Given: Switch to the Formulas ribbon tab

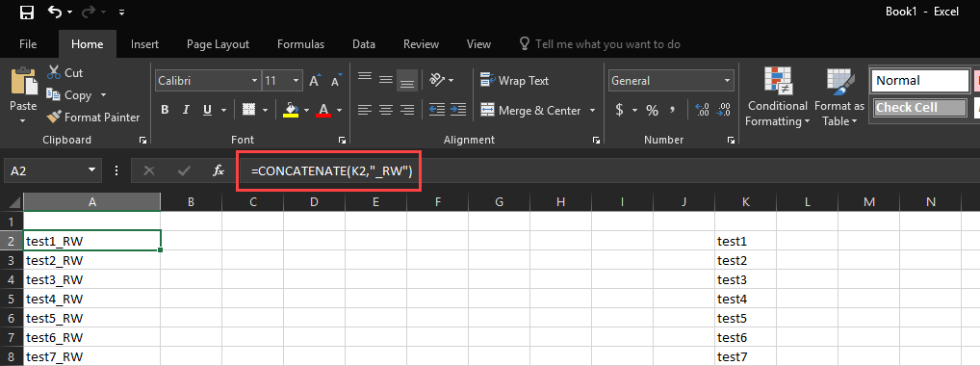Looking at the screenshot, I should 300,44.
